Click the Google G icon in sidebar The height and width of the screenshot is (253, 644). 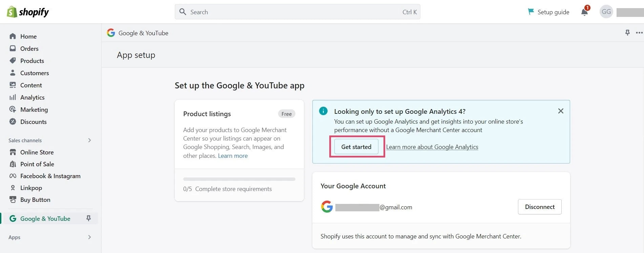[13, 218]
